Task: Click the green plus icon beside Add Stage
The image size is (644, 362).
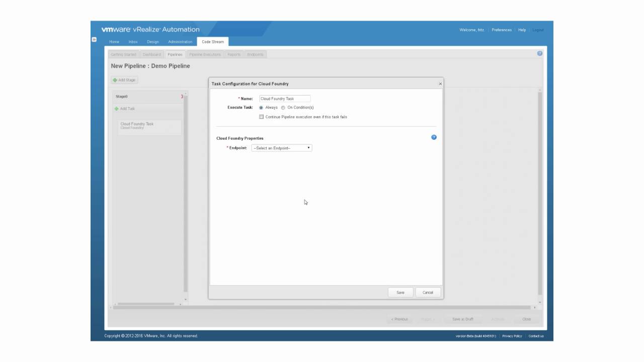Action: click(x=115, y=80)
